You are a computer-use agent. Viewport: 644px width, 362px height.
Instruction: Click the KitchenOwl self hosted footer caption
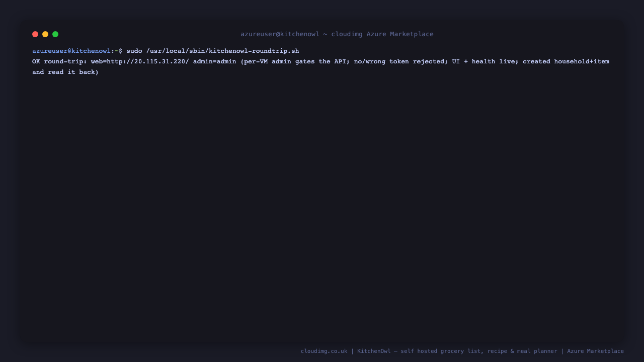tap(457, 351)
